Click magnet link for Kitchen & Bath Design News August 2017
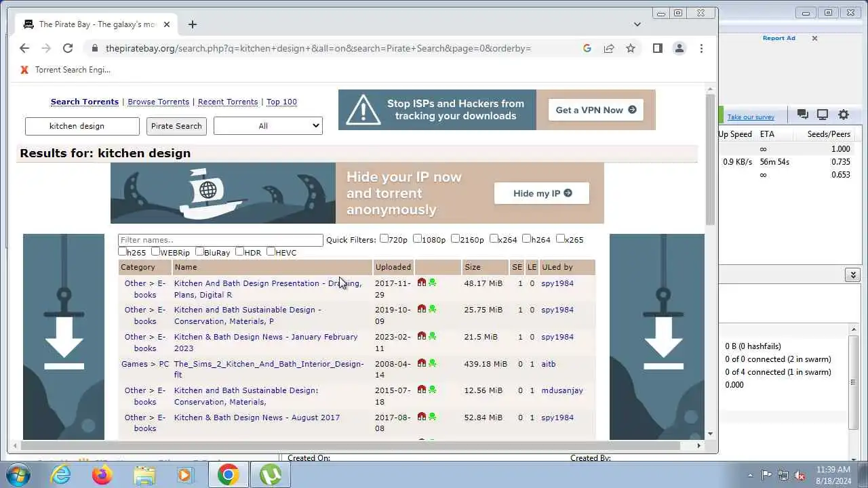 (422, 417)
